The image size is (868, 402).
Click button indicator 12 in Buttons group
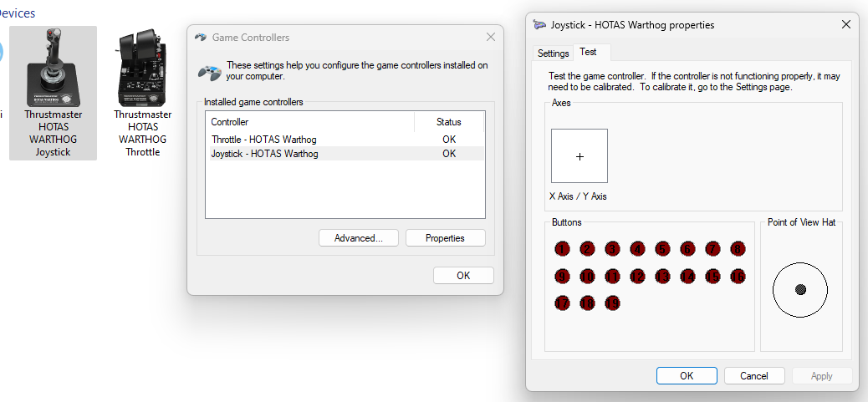(637, 276)
